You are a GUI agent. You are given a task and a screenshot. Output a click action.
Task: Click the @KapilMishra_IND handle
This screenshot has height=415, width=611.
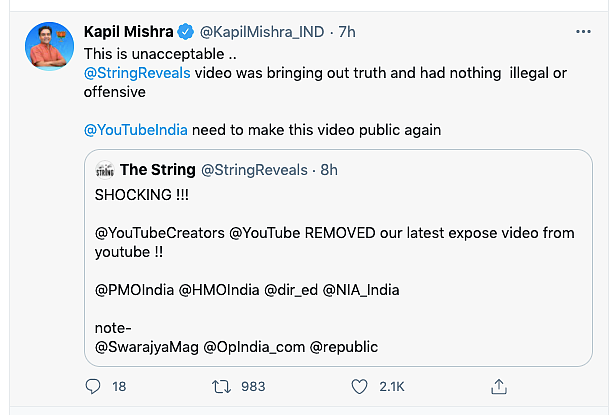(x=260, y=31)
